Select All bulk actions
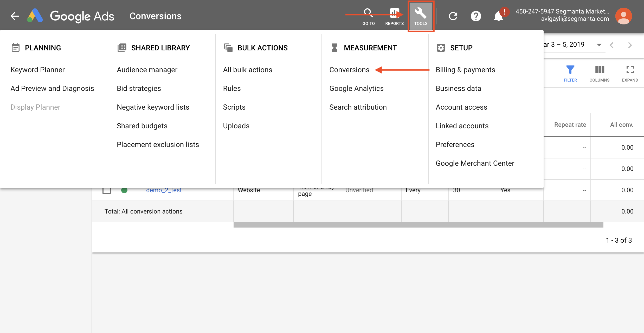The height and width of the screenshot is (333, 644). click(248, 70)
